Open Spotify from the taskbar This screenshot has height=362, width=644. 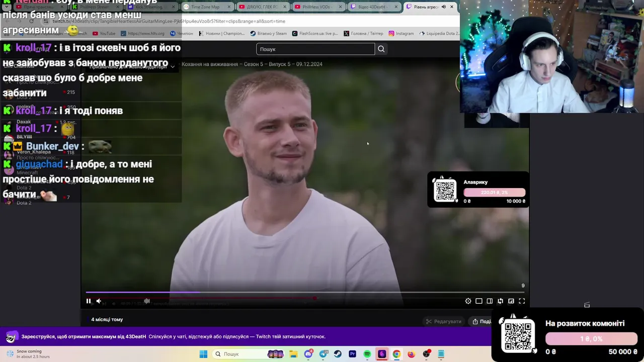(x=367, y=354)
